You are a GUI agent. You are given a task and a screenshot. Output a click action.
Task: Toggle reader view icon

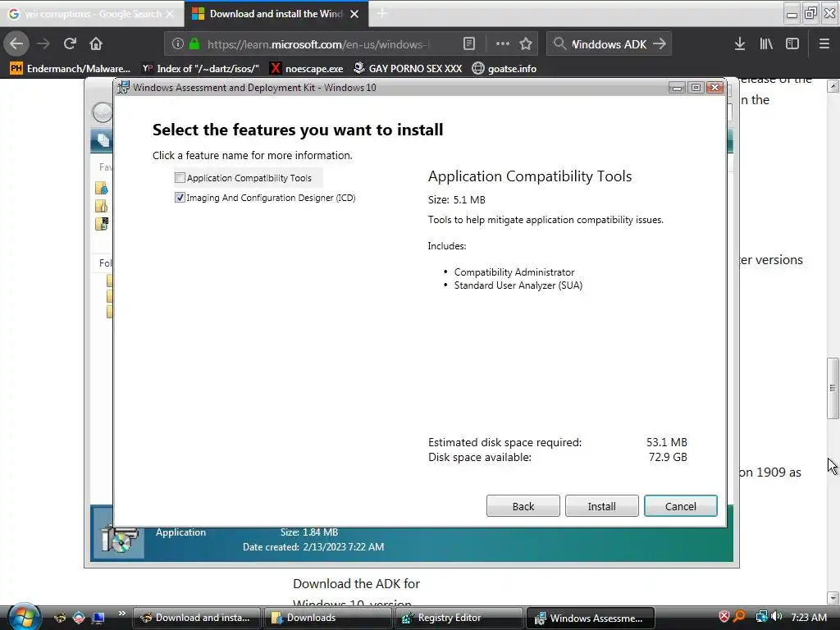click(x=469, y=44)
